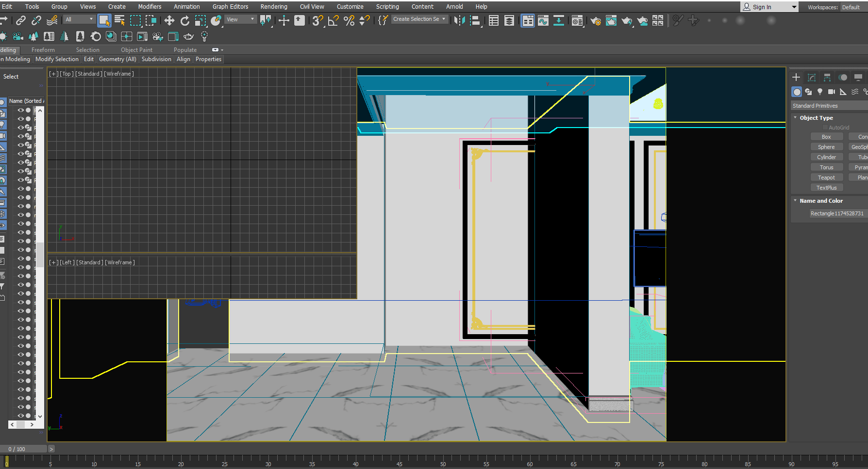The image size is (868, 469).
Task: Open Render Setup teapot icon
Action: click(596, 21)
